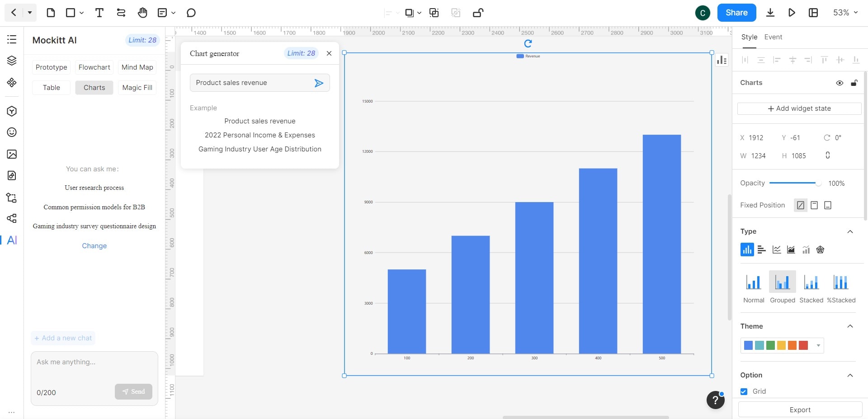
Task: Refresh the generated chart
Action: [528, 43]
